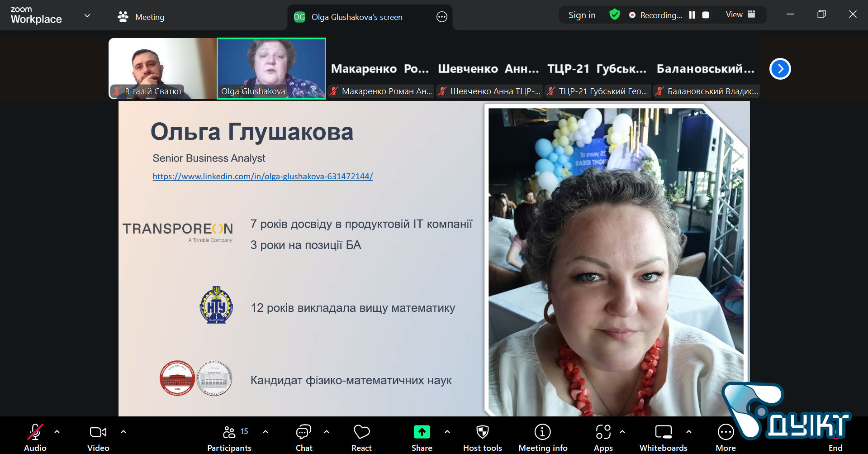Stop the recording
This screenshot has height=454, width=868.
coord(706,15)
